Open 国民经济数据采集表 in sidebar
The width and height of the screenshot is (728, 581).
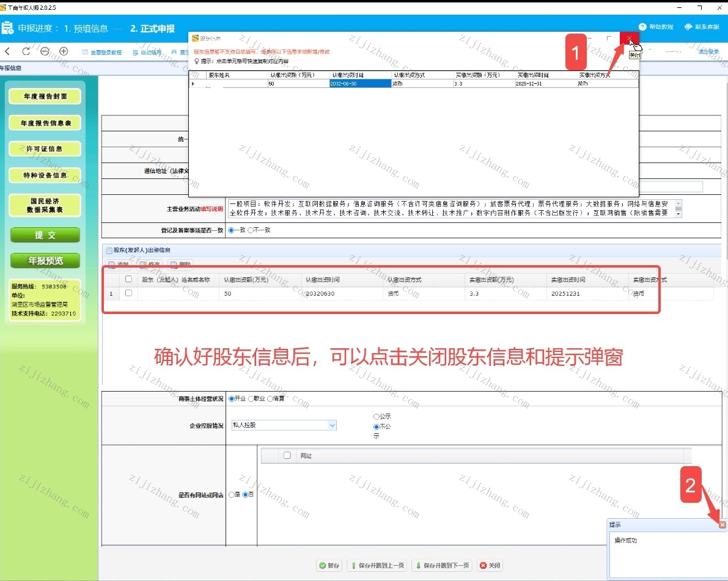[x=45, y=205]
